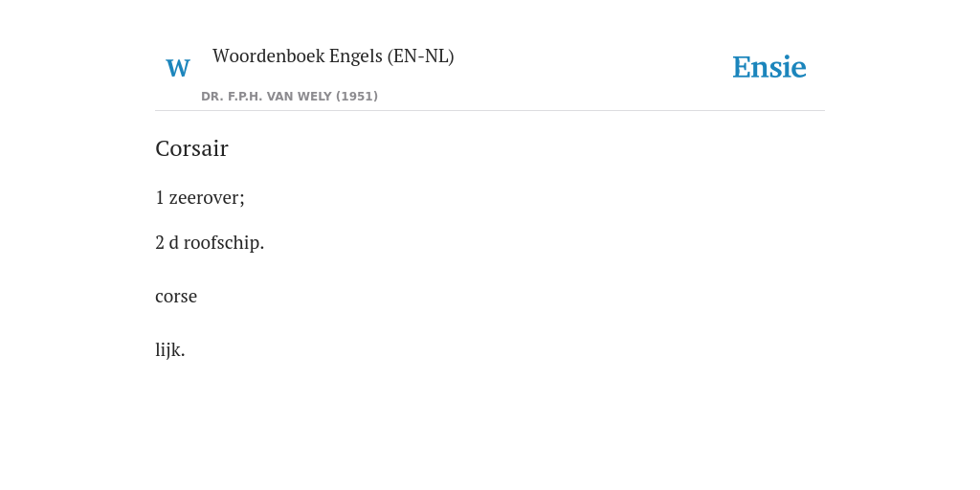This screenshot has height=490, width=980.
Task: Select the word zeerover in definition one
Action: 205,197
